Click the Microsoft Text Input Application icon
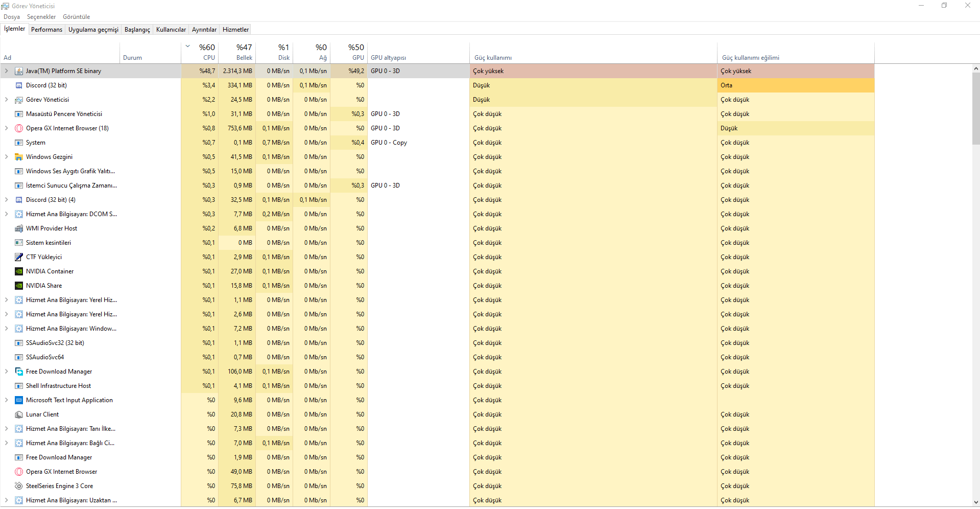980x509 pixels. 19,400
